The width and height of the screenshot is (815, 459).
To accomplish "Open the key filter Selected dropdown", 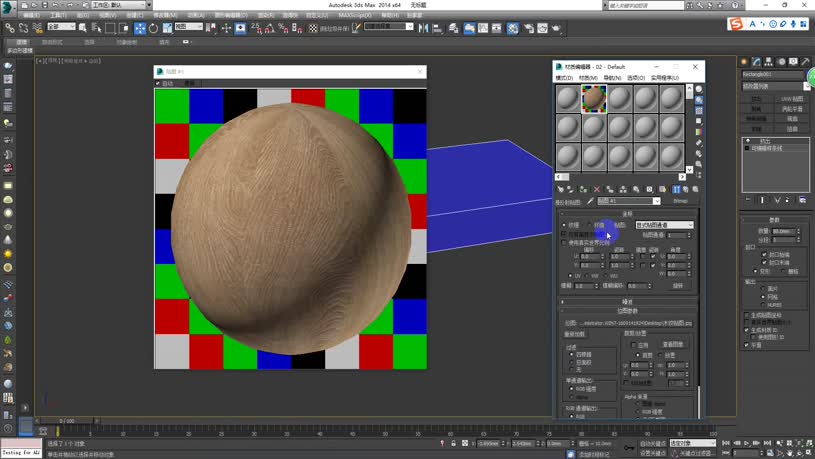I will coord(692,443).
